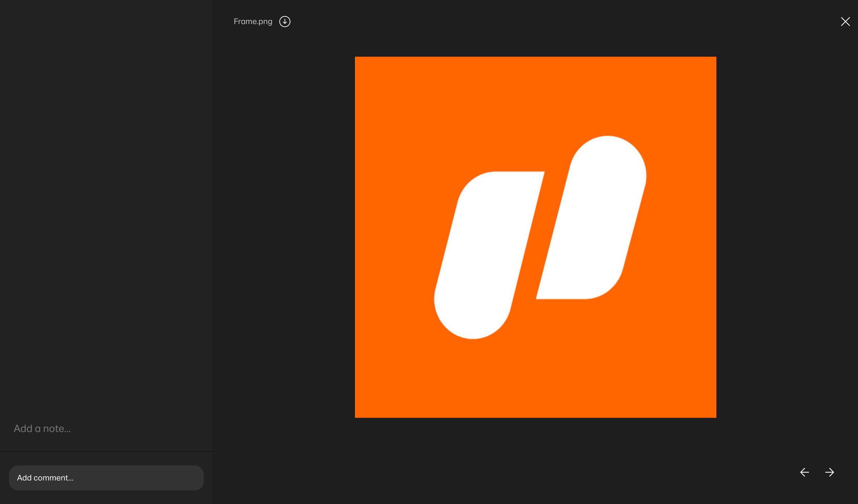Close the image viewer with the X
858x504 pixels.
click(845, 22)
